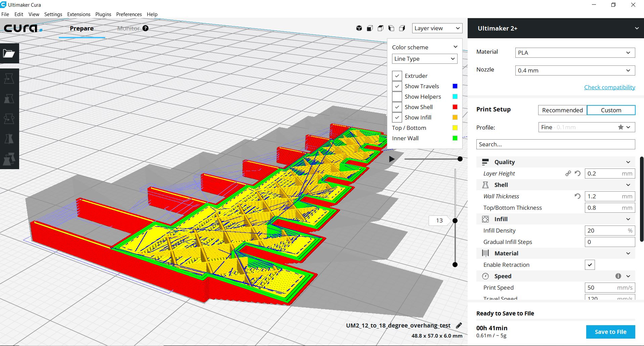The image size is (644, 346).
Task: Click the Save to File button
Action: click(x=610, y=332)
